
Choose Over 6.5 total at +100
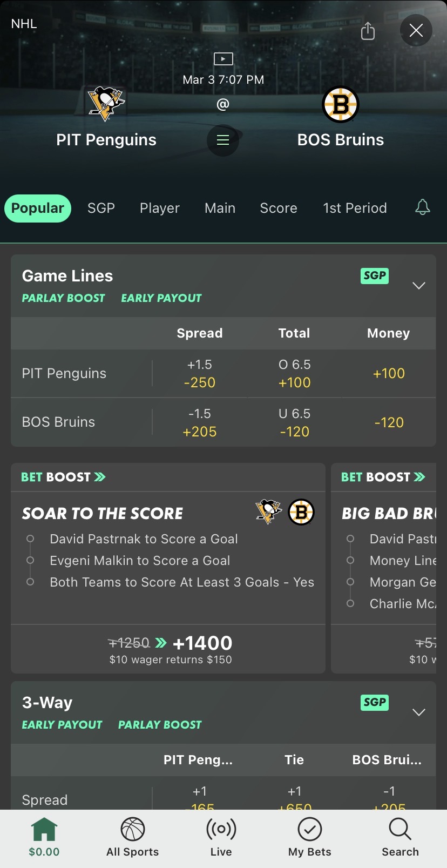tap(294, 373)
